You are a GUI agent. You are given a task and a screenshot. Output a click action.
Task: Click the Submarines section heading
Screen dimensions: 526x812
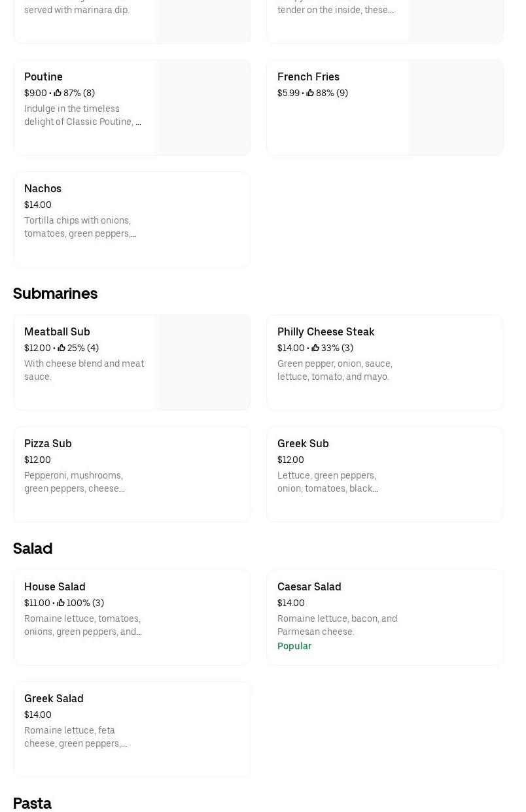point(55,294)
